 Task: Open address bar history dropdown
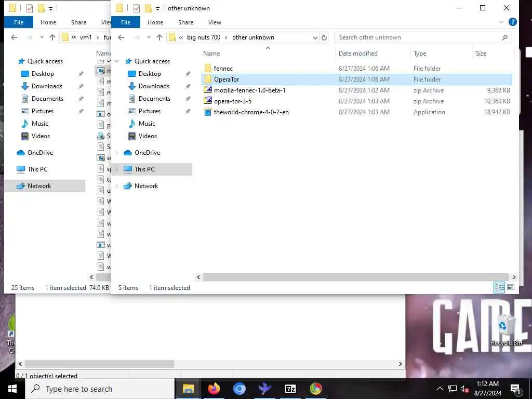click(x=315, y=37)
